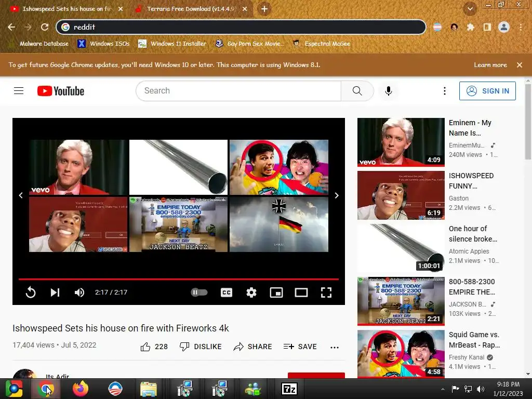This screenshot has height=399, width=532.
Task: Open endscreen steel pipe video thumbnail
Action: [179, 167]
